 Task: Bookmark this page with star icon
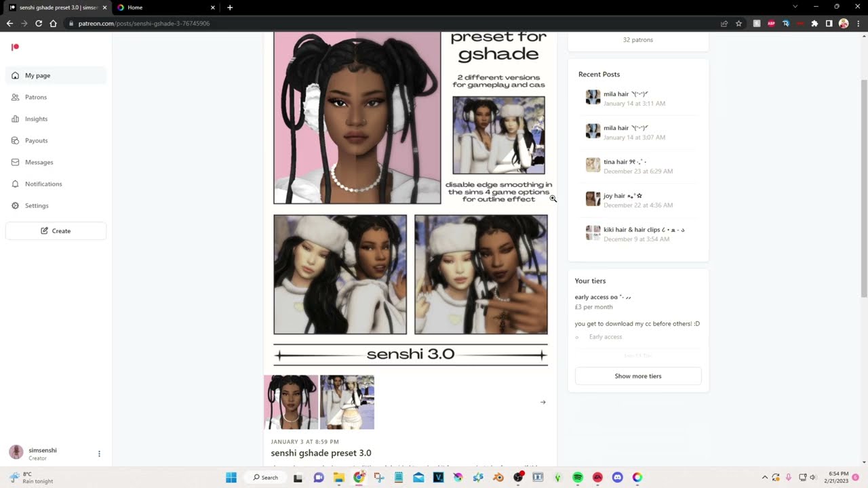pyautogui.click(x=738, y=23)
